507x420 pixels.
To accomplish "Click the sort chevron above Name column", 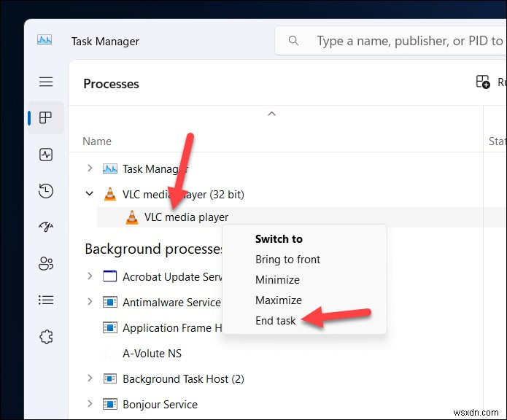I will pyautogui.click(x=271, y=114).
